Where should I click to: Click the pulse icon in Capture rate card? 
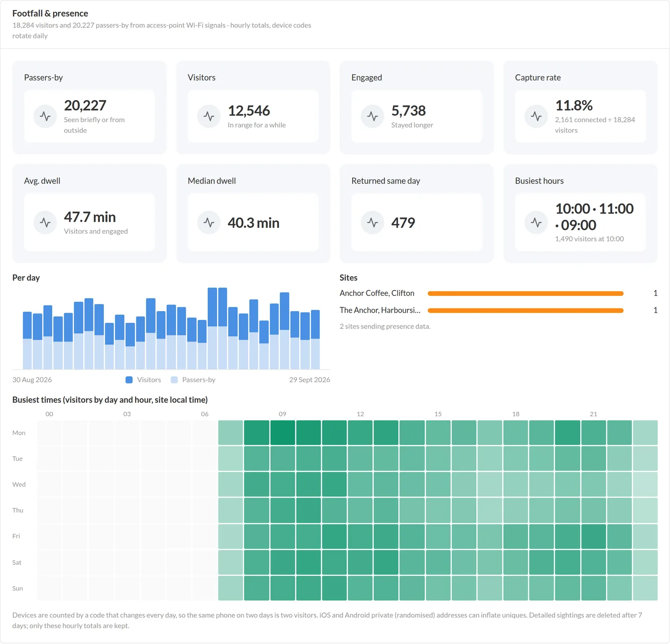[536, 116]
